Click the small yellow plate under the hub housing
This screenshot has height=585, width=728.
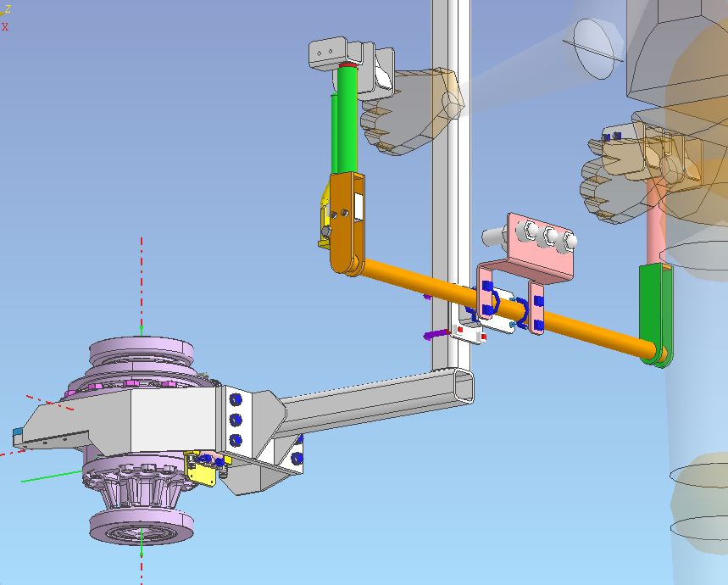click(x=202, y=473)
